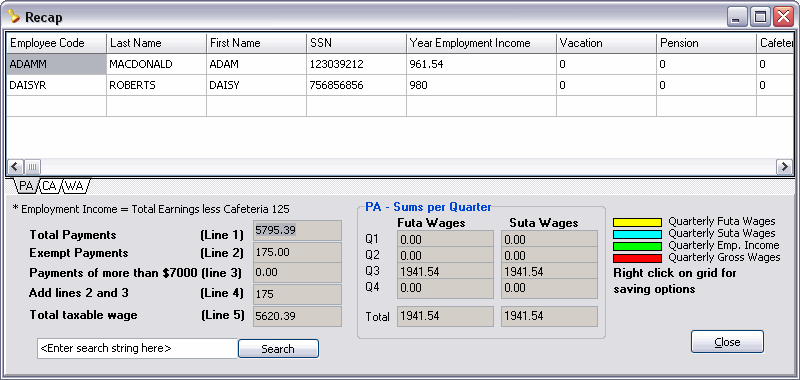Click the Q3 Futa Wages field

[x=445, y=271]
